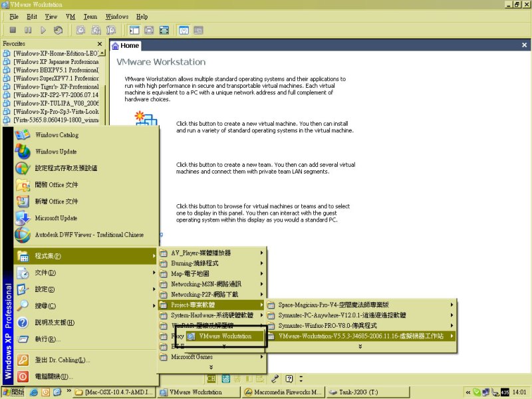This screenshot has width=532, height=399.
Task: Select Windows SuperXPV7.1 Professional favorite
Action: click(x=51, y=78)
